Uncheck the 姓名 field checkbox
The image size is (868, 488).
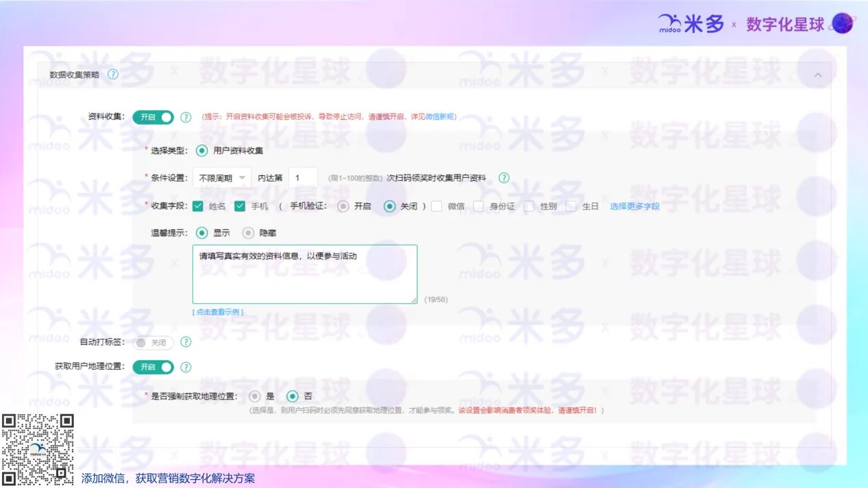[x=198, y=206]
